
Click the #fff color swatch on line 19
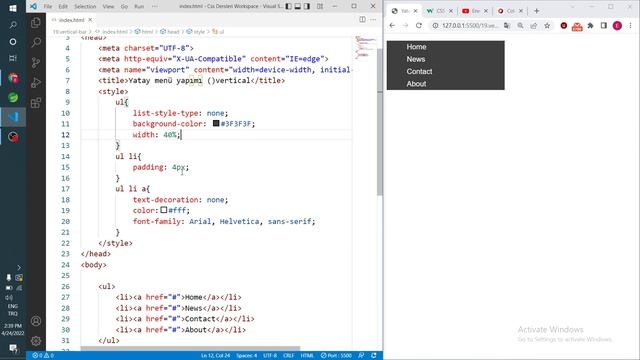(164, 210)
